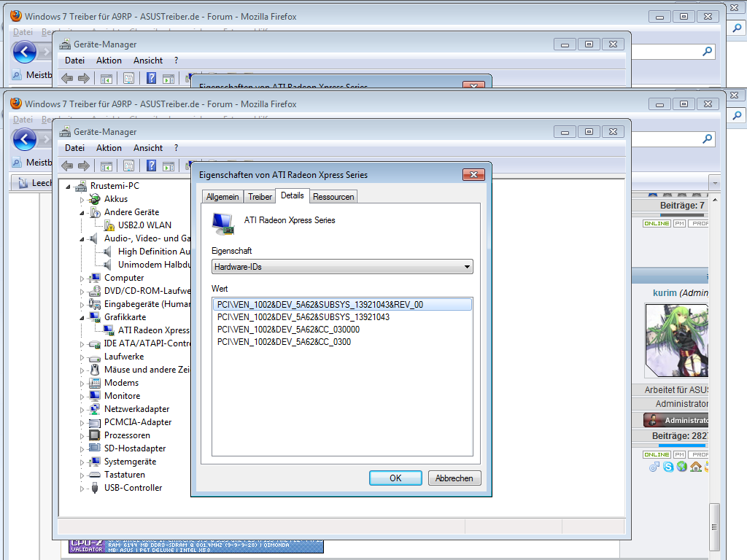Click the ATI Radeon Xpress display adapter tree icon
This screenshot has height=560, width=747.
tap(109, 330)
